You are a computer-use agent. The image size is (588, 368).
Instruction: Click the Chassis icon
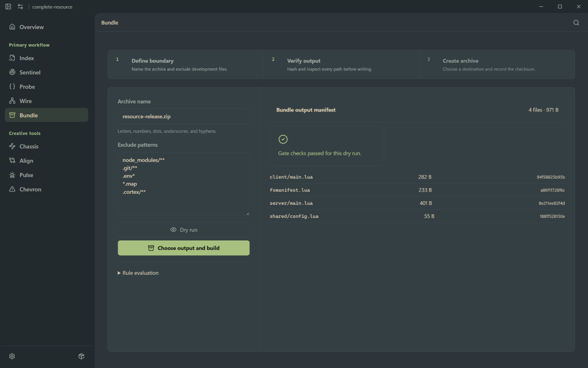[x=12, y=146]
